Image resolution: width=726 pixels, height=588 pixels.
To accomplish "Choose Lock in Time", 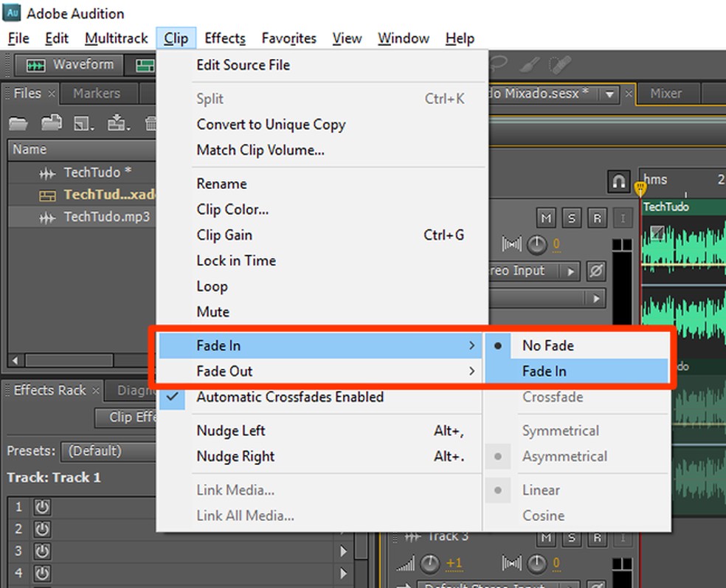I will tap(322, 260).
